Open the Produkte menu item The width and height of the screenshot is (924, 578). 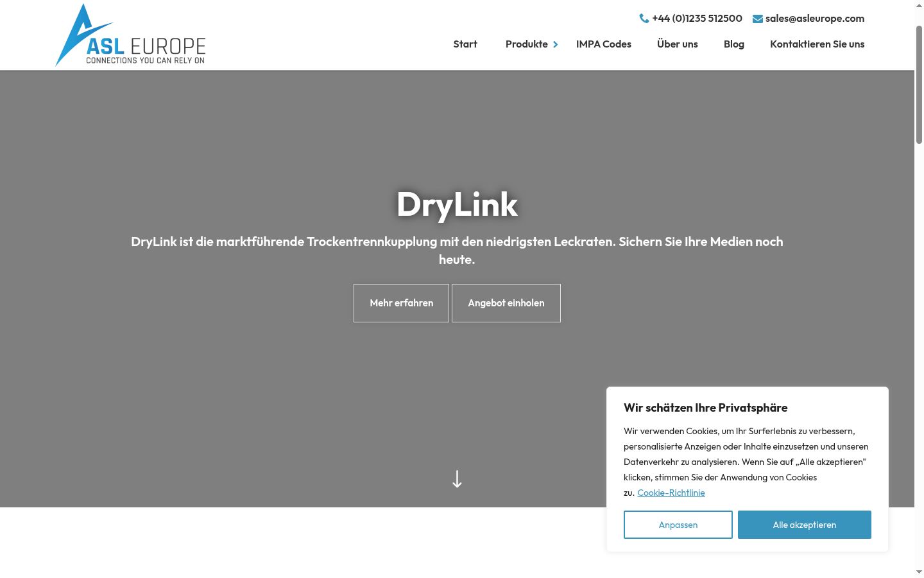click(526, 44)
